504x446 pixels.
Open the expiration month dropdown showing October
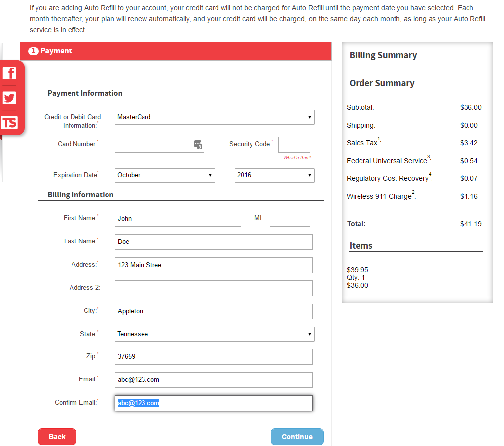(x=165, y=175)
